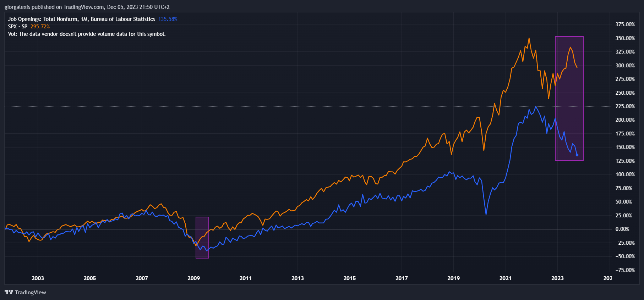Click the TradingView wordmark text
This screenshot has width=644, height=300.
pyautogui.click(x=31, y=292)
